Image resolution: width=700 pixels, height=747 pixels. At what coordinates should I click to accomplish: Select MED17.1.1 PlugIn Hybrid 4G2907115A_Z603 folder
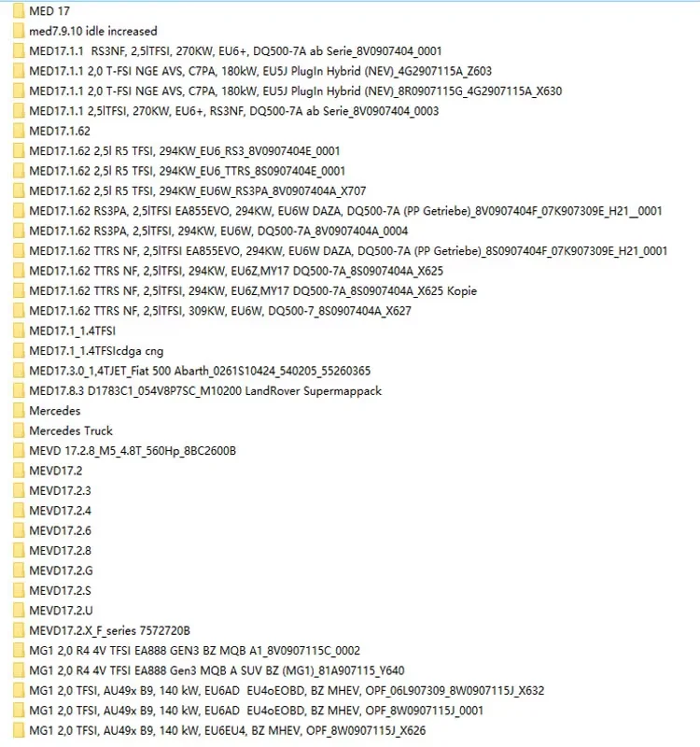[260, 71]
